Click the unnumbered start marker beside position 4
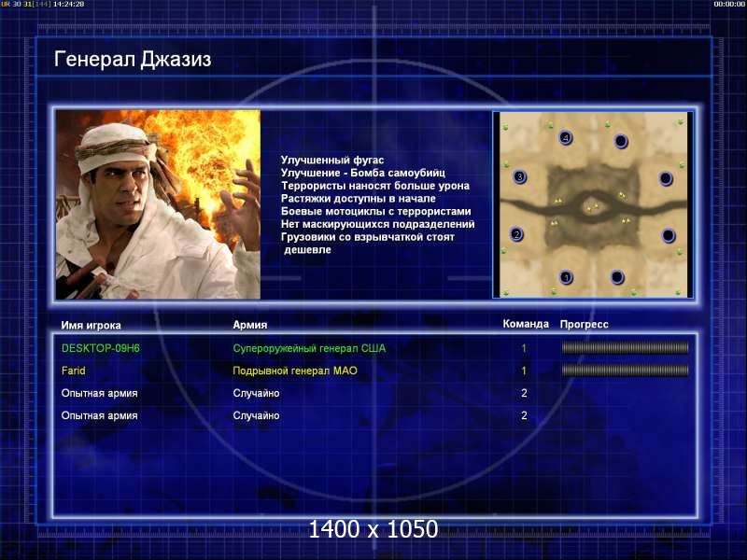 click(x=621, y=142)
